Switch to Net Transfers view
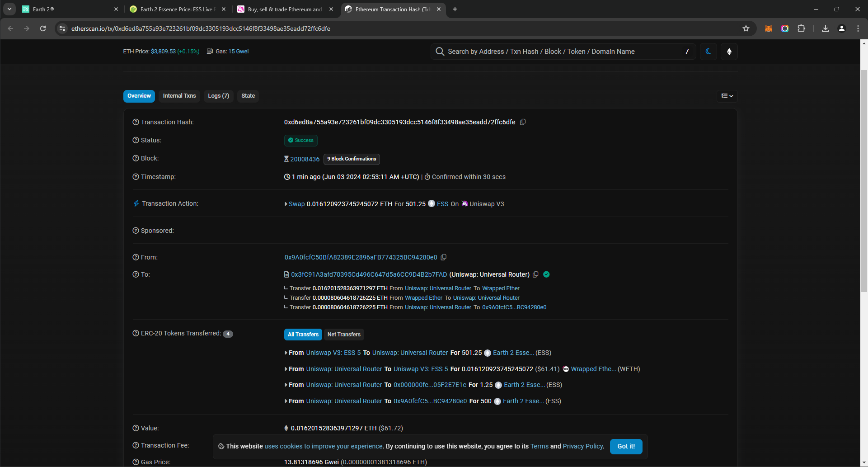Viewport: 868px width, 467px height. (x=344, y=335)
